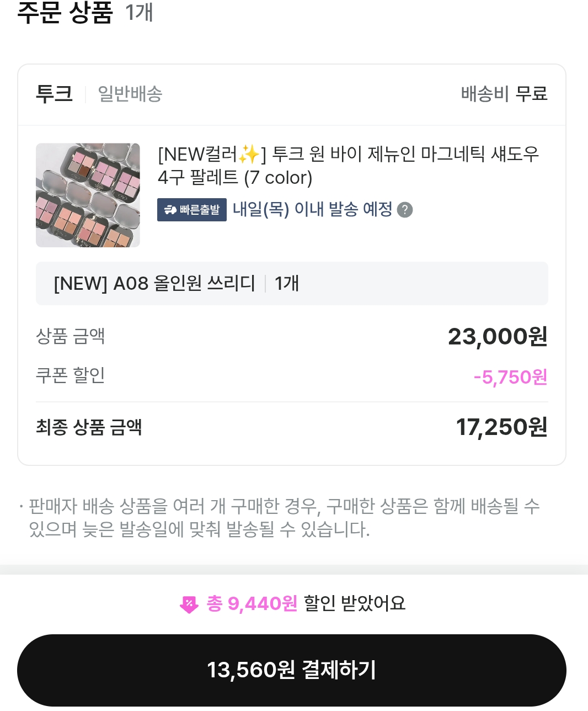This screenshot has width=588, height=711.
Task: Click the pink discount tag icon
Action: (x=189, y=604)
